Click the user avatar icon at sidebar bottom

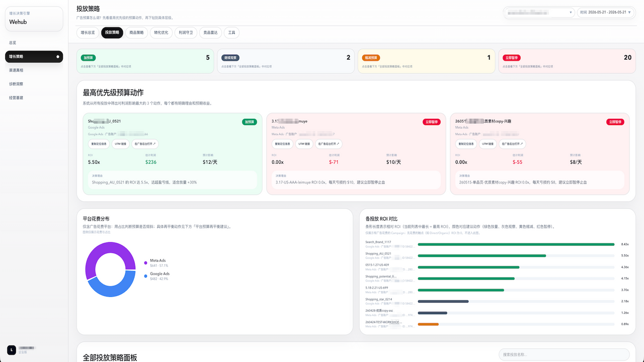[x=11, y=350]
